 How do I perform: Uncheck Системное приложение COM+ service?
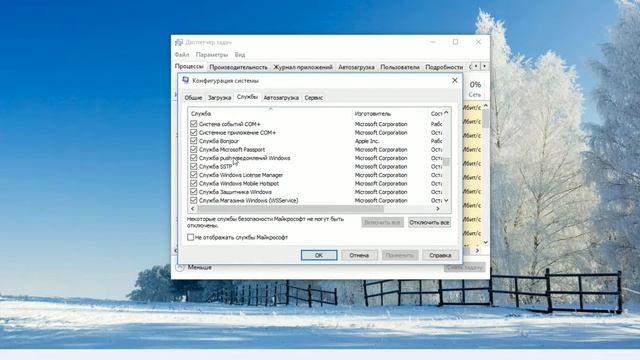(193, 132)
